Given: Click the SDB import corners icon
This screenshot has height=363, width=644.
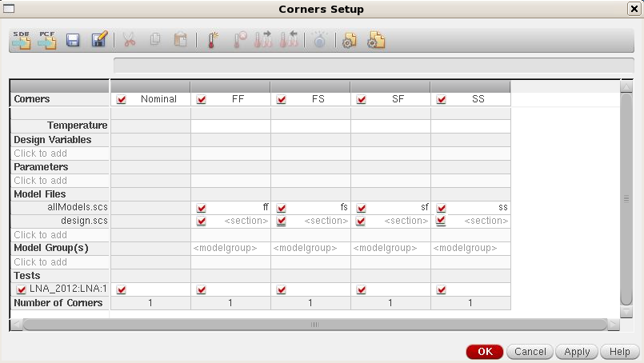Looking at the screenshot, I should pos(21,40).
